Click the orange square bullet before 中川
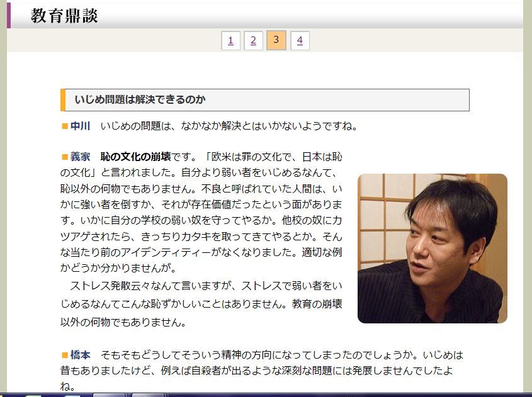This screenshot has height=397, width=532. click(65, 126)
